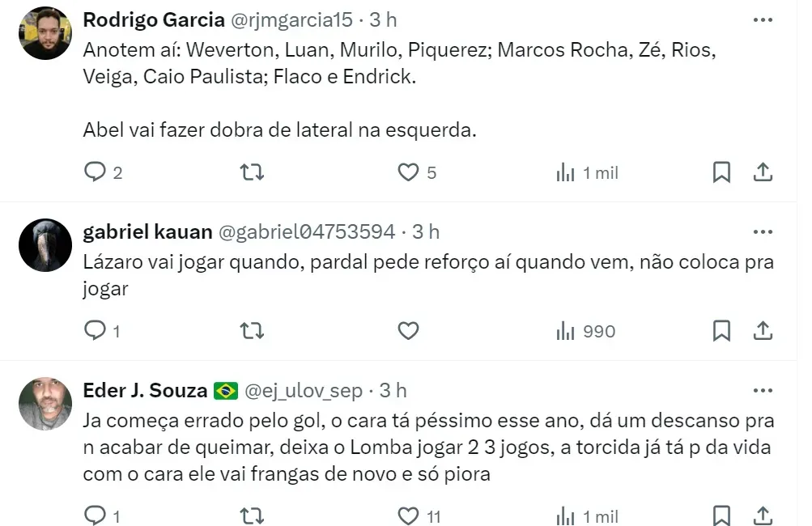
Task: Reply to Rodrigo Garcia's tweet
Action: tap(96, 172)
